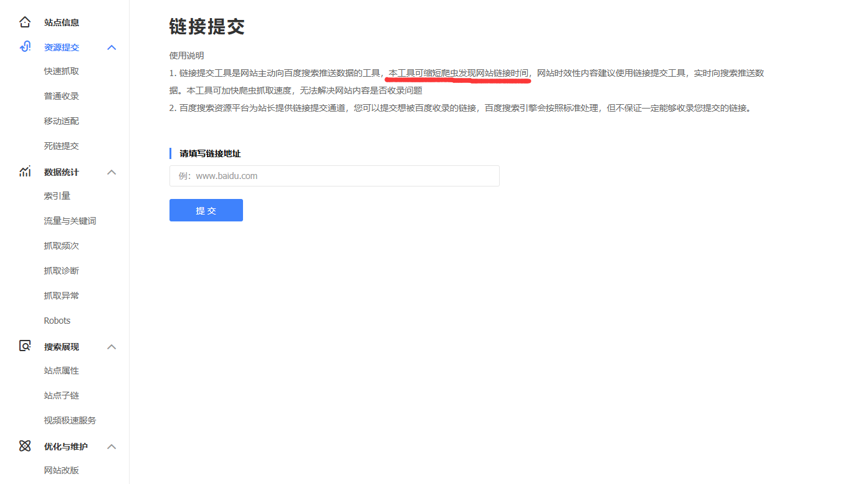
Task: Open 网站改版 menu item
Action: pos(62,470)
